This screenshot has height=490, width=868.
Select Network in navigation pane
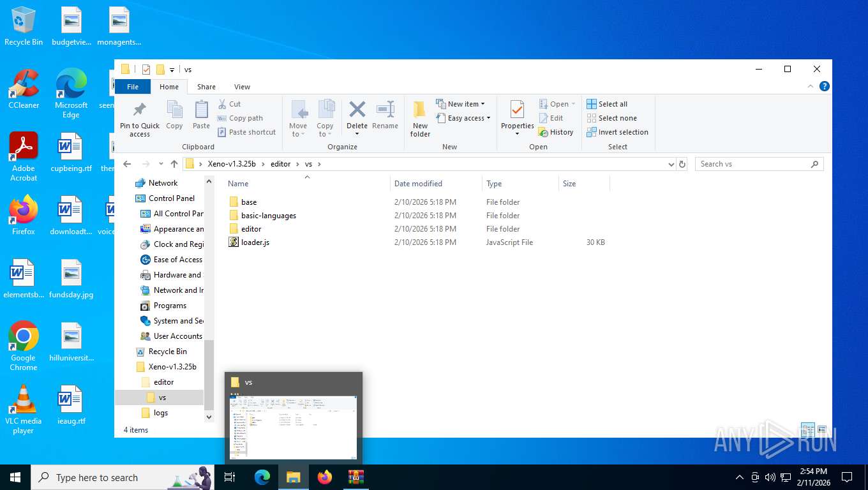(163, 183)
